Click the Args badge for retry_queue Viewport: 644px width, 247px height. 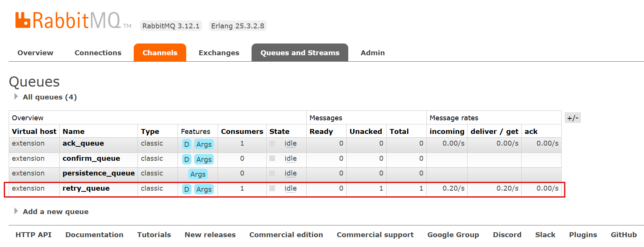coord(204,189)
